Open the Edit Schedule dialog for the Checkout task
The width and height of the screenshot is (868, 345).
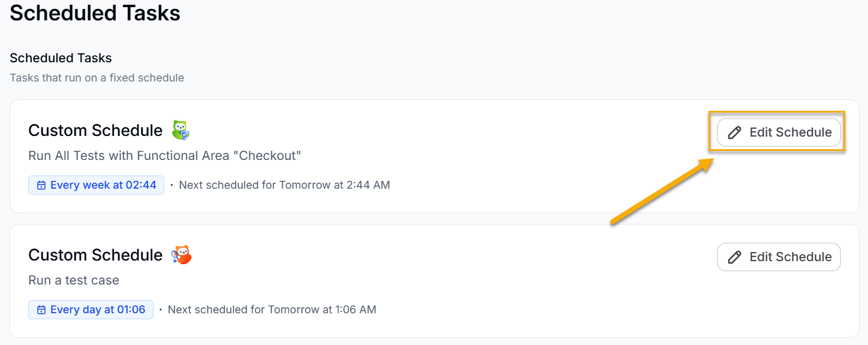click(778, 132)
